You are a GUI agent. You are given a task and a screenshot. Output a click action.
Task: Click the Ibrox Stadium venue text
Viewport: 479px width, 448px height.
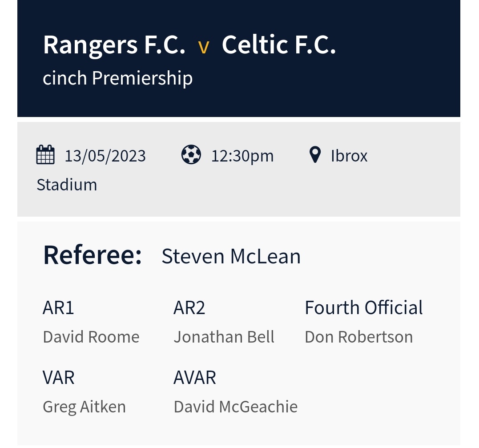[349, 156]
